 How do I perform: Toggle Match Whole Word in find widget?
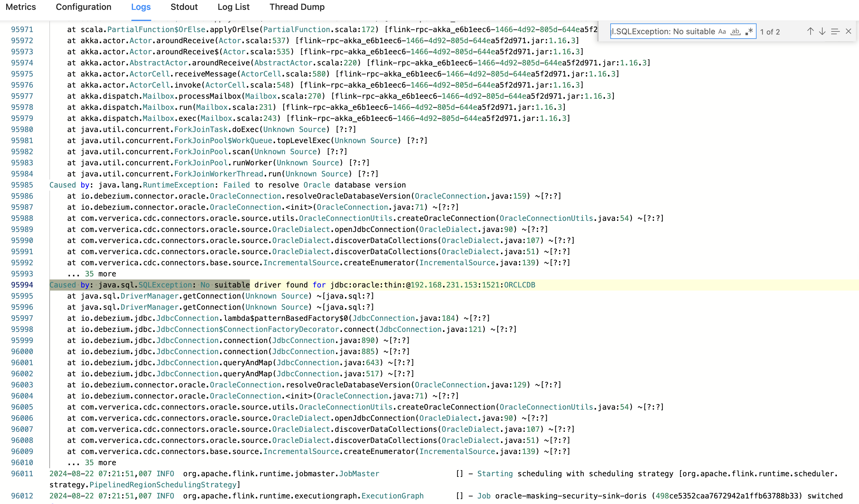pos(735,32)
